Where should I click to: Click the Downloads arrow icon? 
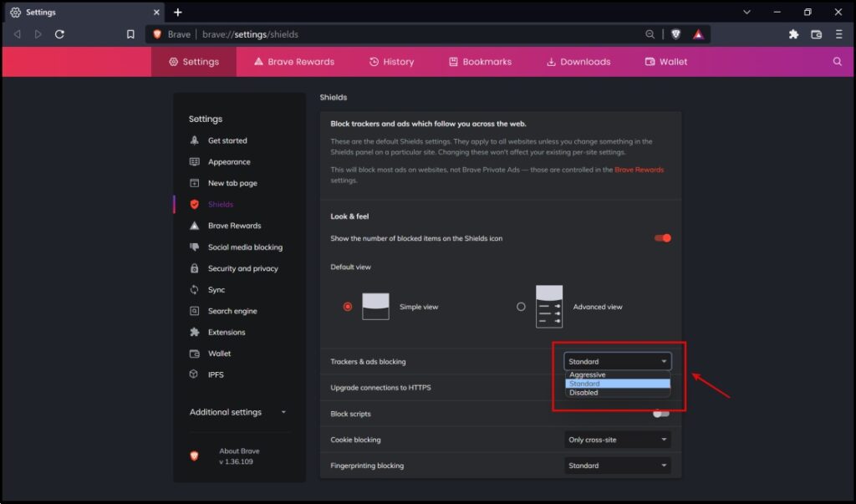click(x=551, y=62)
